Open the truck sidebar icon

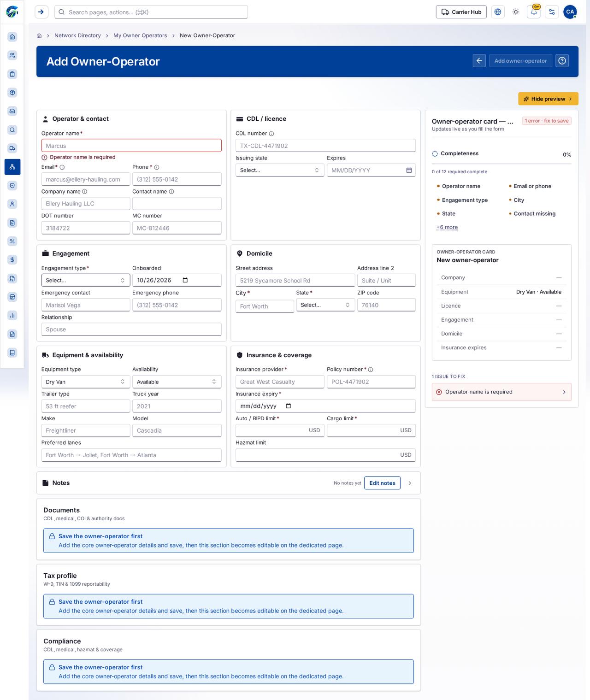(x=12, y=148)
